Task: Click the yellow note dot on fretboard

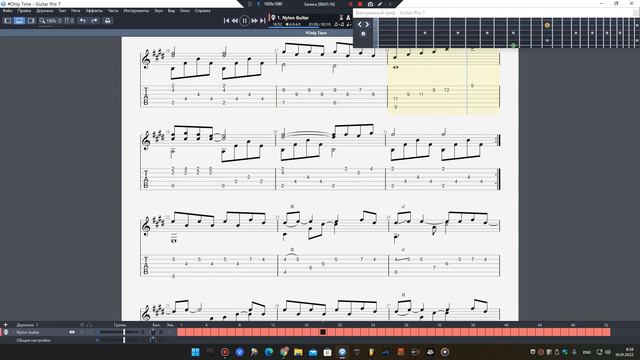Action: [x=547, y=25]
